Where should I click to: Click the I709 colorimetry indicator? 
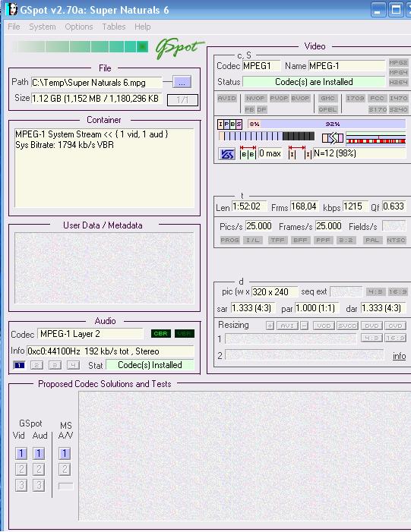tap(355, 98)
